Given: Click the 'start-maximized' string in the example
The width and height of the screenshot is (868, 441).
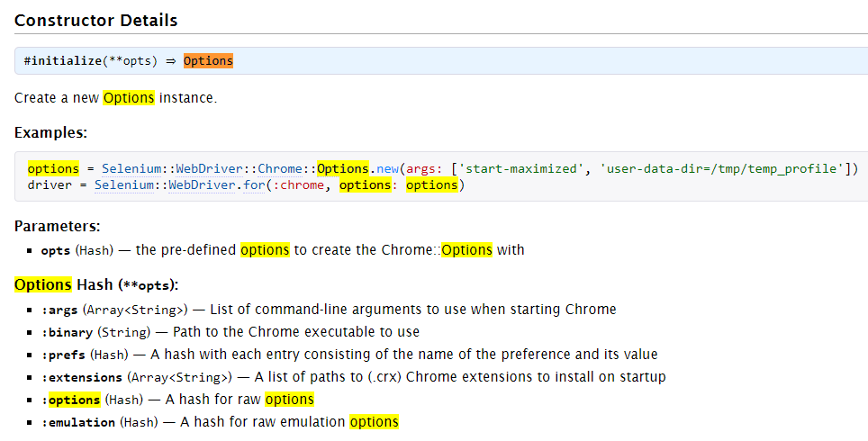Looking at the screenshot, I should coord(521,169).
